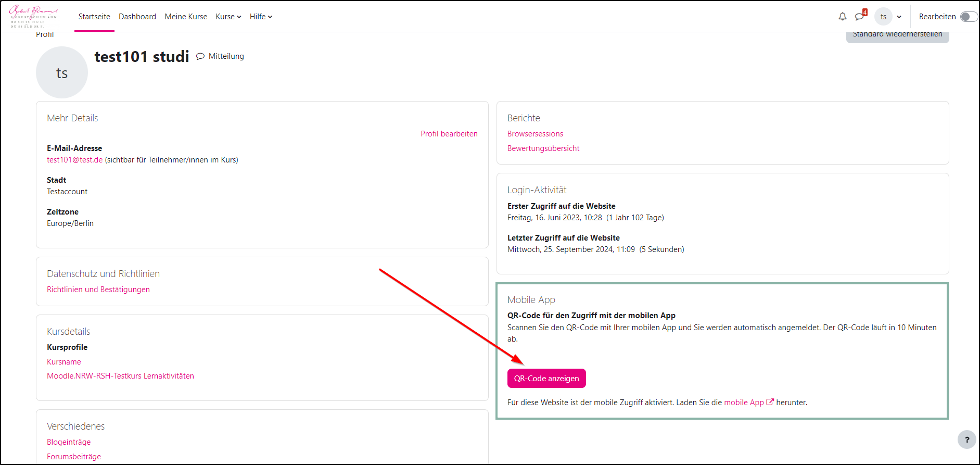
Task: Follow the mobile App download link
Action: point(744,403)
